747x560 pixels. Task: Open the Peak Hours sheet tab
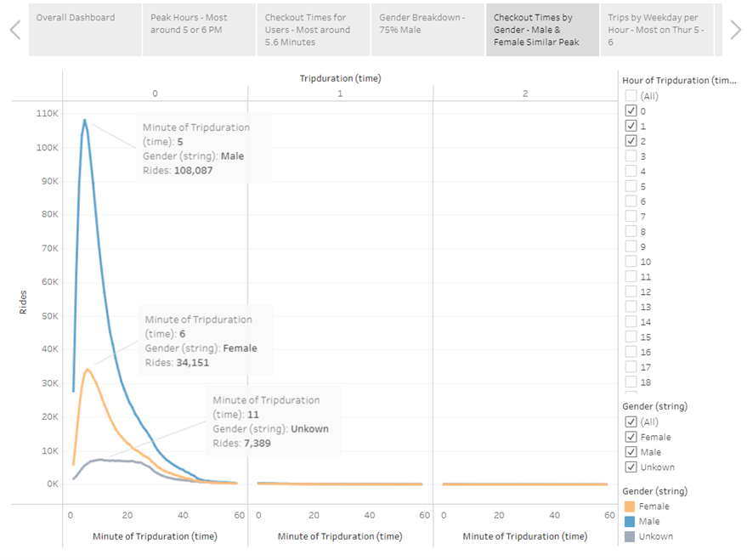[199, 30]
